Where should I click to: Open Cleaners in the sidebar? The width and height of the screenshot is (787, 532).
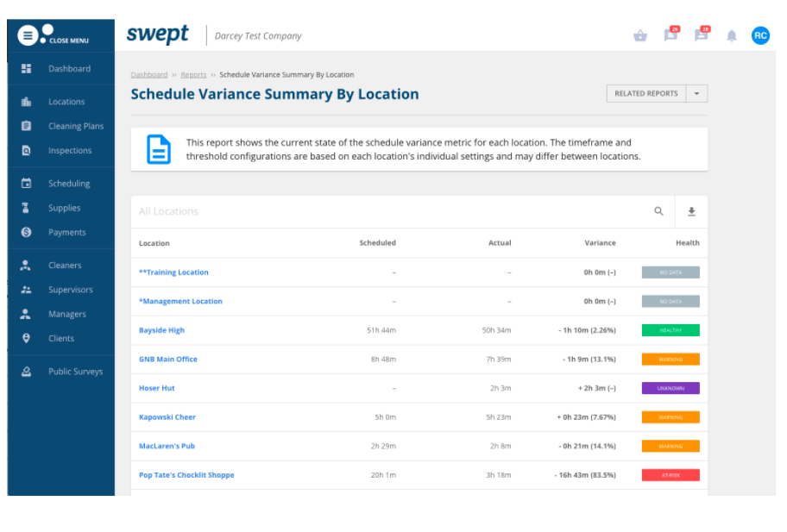point(65,266)
